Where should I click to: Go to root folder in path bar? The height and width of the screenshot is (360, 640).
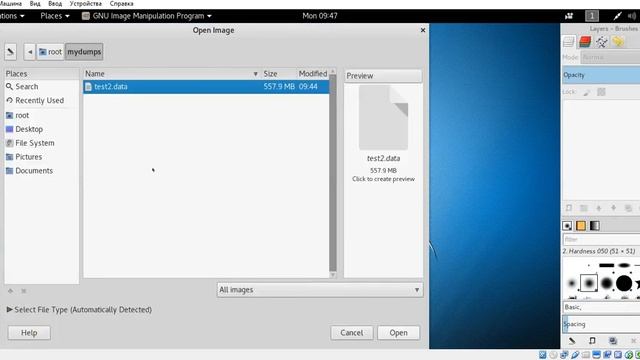tap(50, 52)
